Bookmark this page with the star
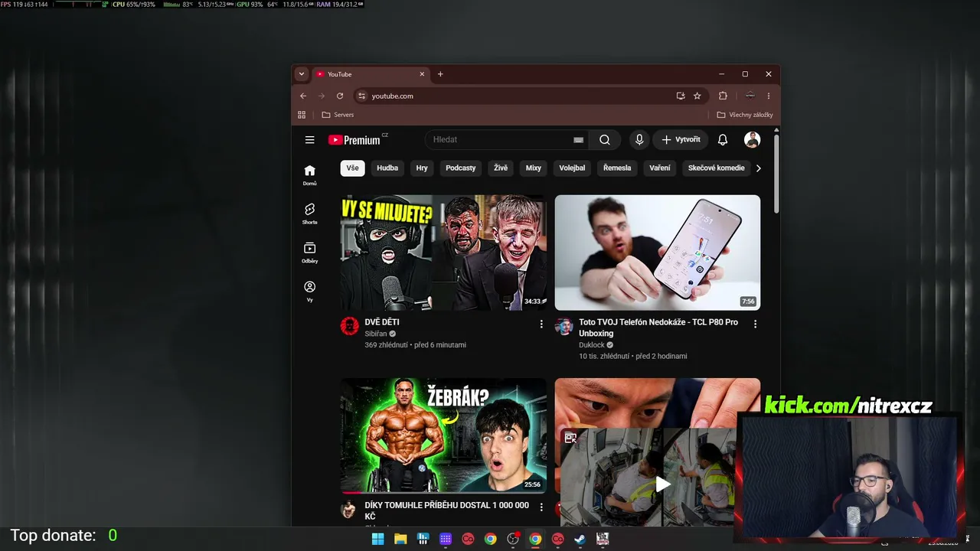The height and width of the screenshot is (551, 980). pos(697,96)
